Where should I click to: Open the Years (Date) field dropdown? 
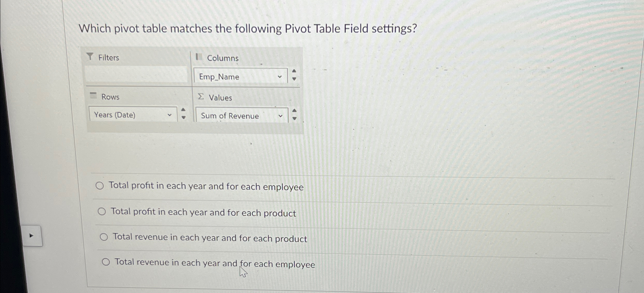click(170, 115)
